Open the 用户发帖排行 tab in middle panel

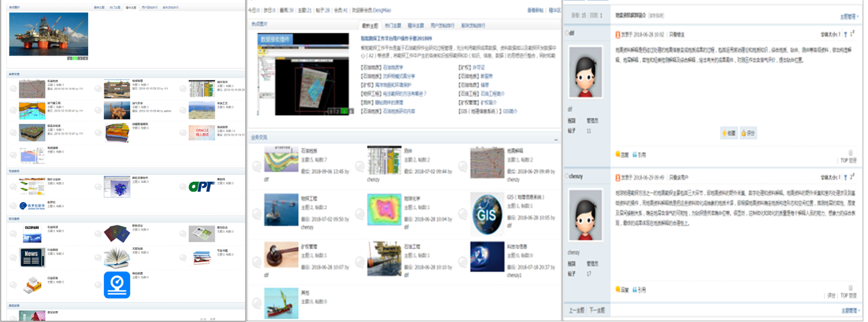coord(444,25)
